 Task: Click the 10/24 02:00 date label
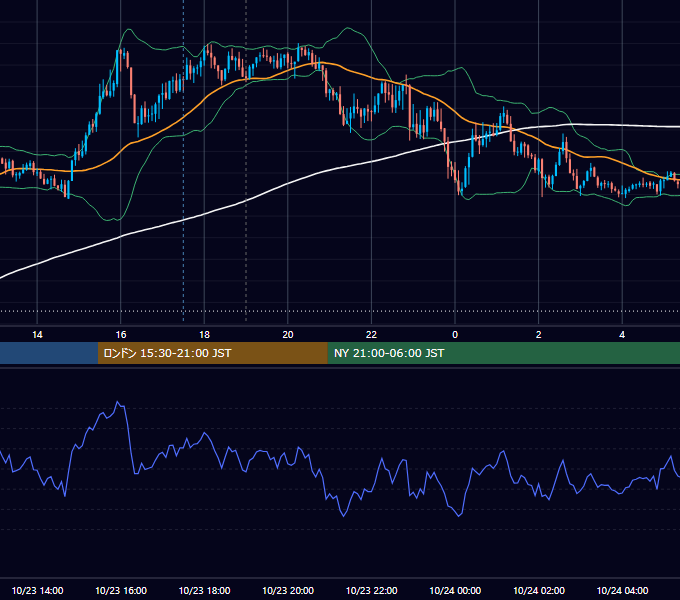pyautogui.click(x=539, y=590)
